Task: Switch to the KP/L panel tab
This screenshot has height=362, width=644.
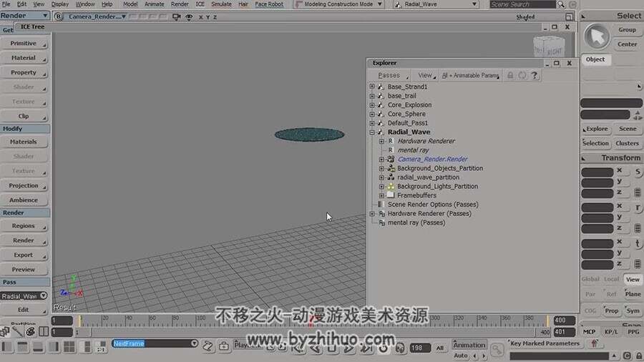Action: pyautogui.click(x=611, y=332)
